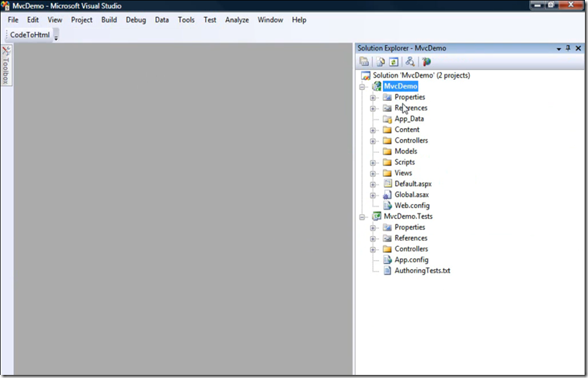Screen dimensions: 588x378
Task: Open the Build menu
Action: (109, 20)
